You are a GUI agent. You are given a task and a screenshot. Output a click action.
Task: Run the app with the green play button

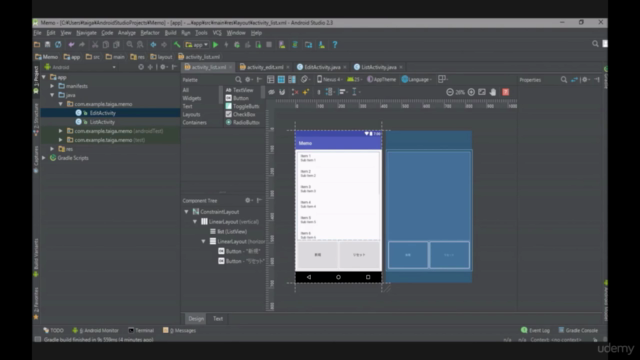216,44
